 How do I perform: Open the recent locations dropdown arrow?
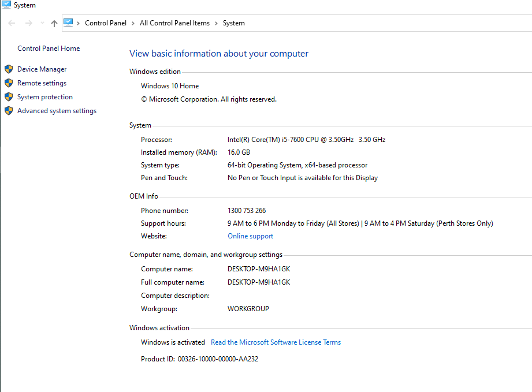pyautogui.click(x=42, y=23)
